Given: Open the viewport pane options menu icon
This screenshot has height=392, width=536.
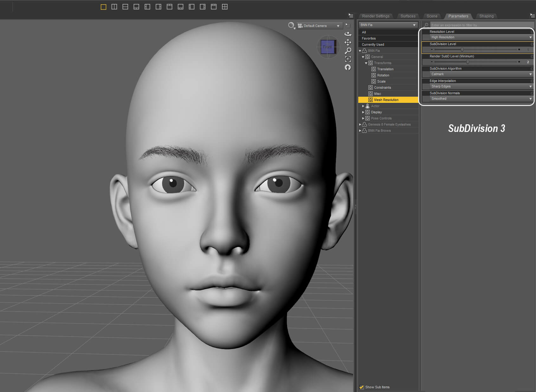Looking at the screenshot, I should click(x=351, y=16).
